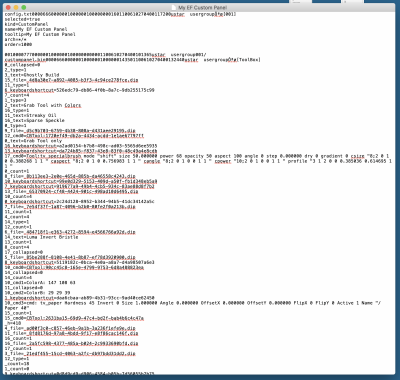Click the misspelled word Colors in Grab Tool line

pos(73,105)
